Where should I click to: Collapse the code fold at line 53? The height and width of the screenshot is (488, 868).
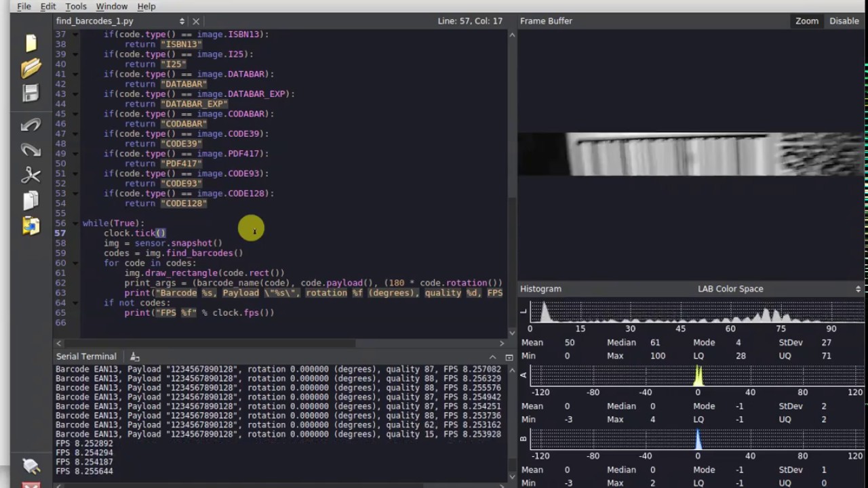pyautogui.click(x=75, y=194)
